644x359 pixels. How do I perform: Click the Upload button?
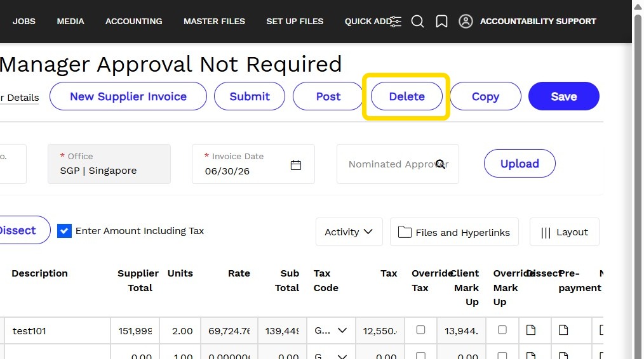(x=520, y=163)
